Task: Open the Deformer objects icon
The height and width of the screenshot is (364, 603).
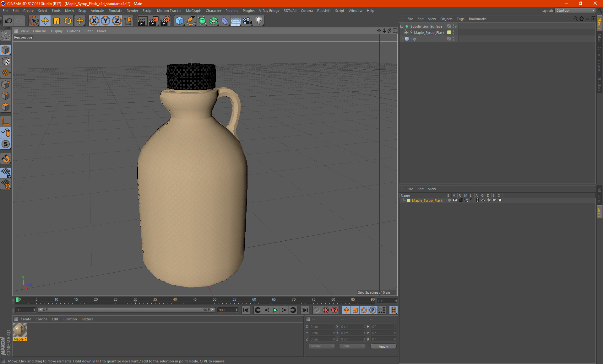Action: (225, 21)
